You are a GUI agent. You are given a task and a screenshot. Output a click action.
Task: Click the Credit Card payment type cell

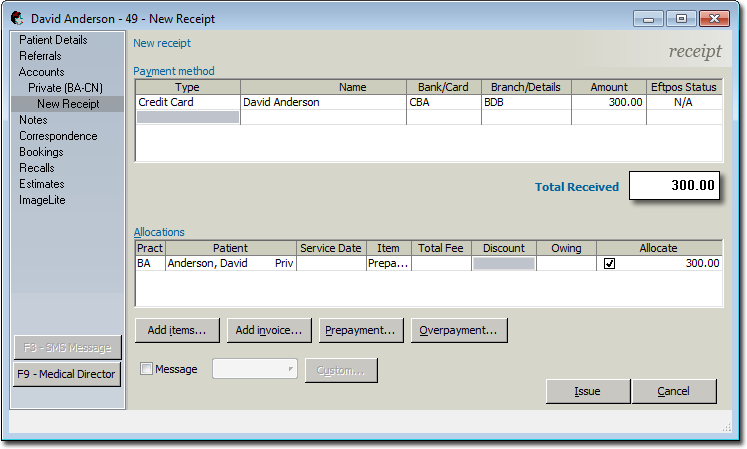187,102
